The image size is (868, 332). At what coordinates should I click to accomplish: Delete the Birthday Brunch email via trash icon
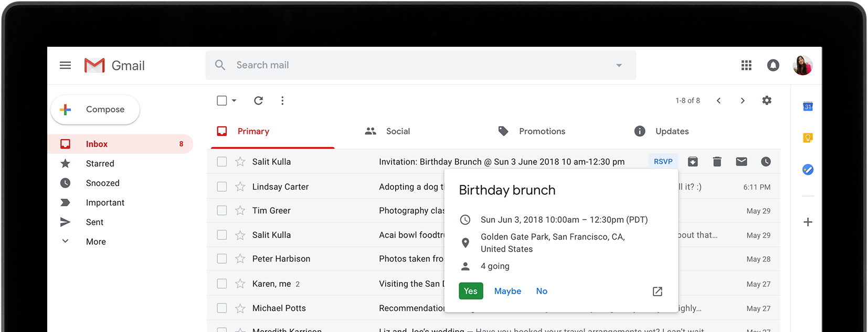pos(717,162)
